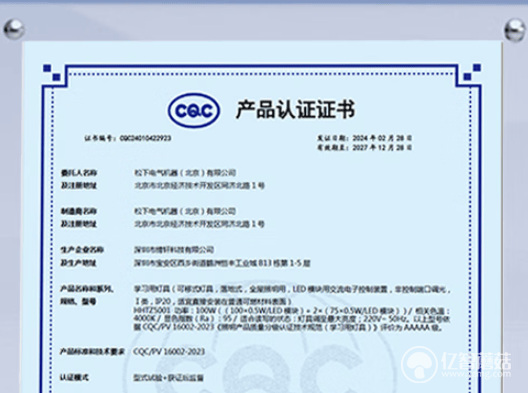
Task: Click the 产品认证证书 certificate title
Action: tap(295, 109)
